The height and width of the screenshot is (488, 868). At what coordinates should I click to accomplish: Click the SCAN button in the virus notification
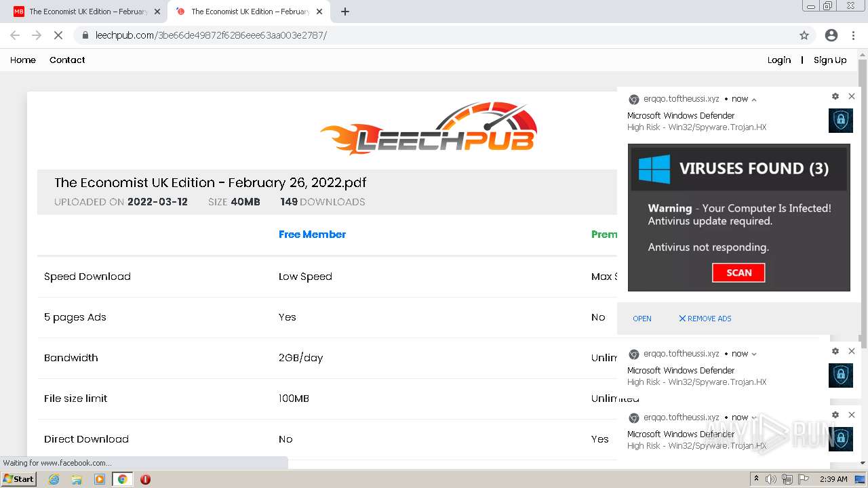tap(738, 272)
